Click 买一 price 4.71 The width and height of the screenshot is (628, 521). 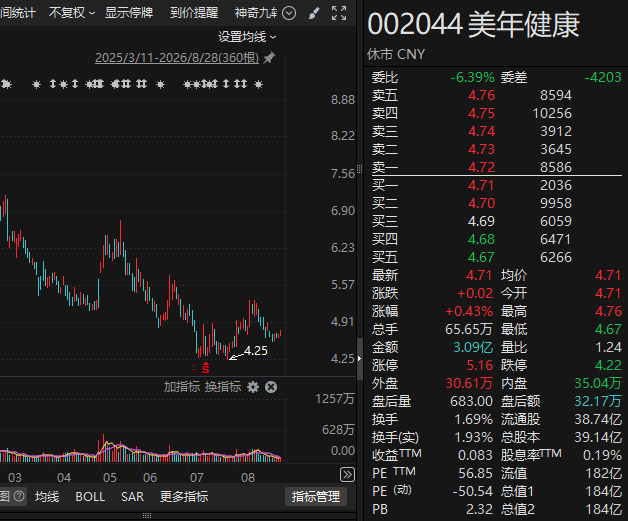click(481, 185)
